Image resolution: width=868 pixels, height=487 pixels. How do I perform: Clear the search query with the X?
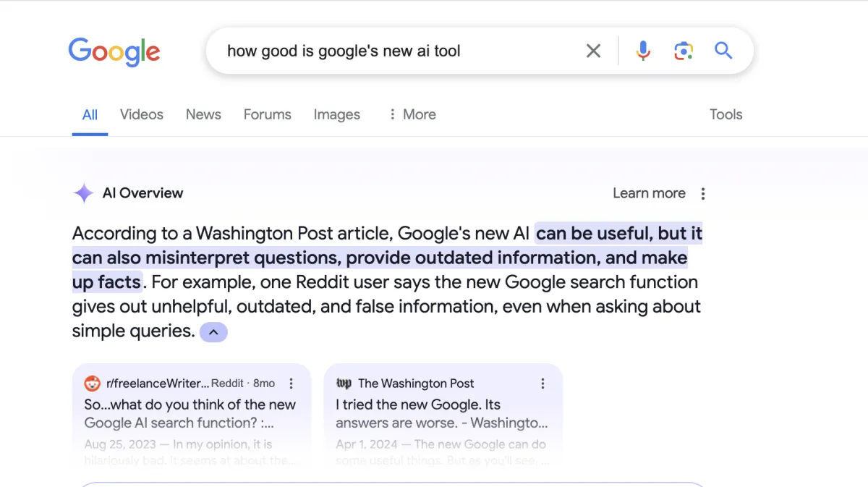click(x=593, y=51)
